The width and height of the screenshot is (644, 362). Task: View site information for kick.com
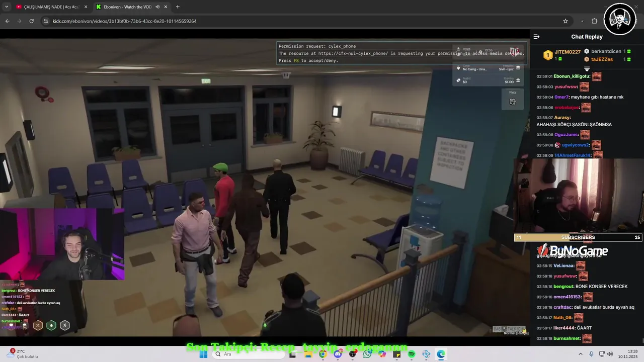[x=46, y=21]
